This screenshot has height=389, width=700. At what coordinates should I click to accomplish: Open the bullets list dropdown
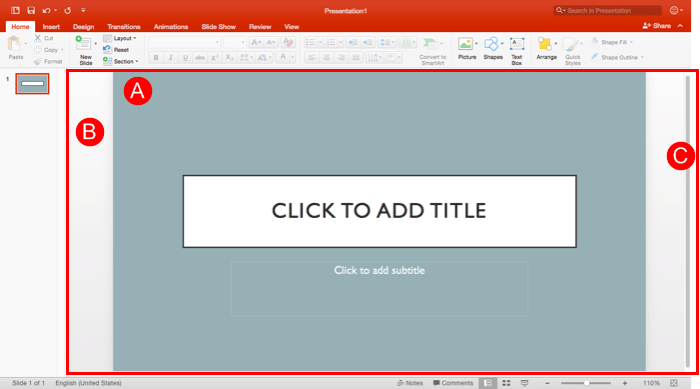pyautogui.click(x=320, y=42)
